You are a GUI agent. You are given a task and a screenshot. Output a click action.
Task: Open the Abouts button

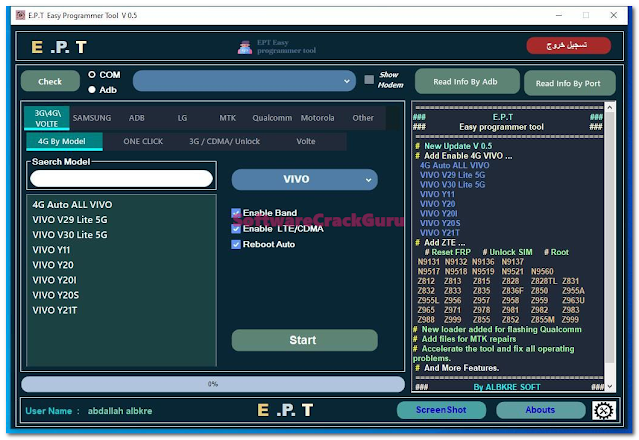[540, 410]
